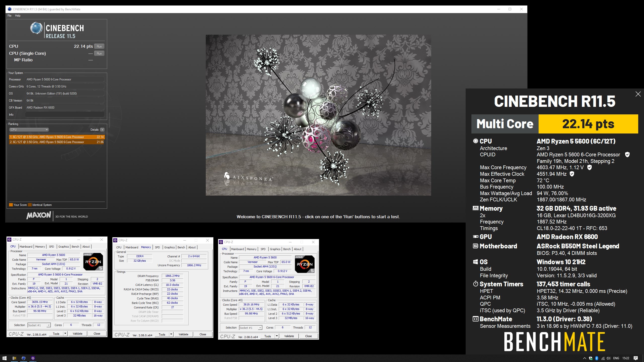
Task: Open the File menu in Cinebench
Action: [10, 16]
